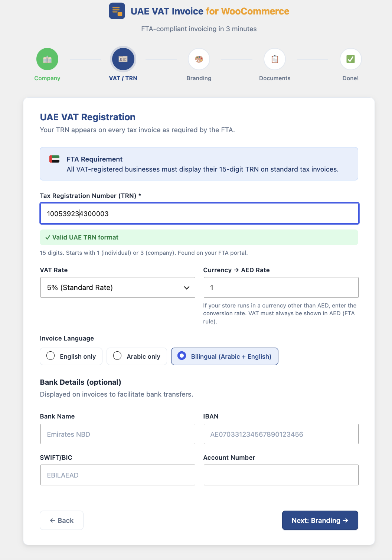Expand the VAT Rate dropdown
Screen dimensions: 392x560
click(x=118, y=287)
